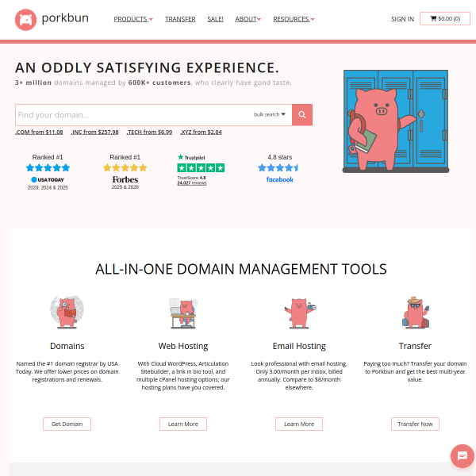Click 'Ranked #1' above USA Today

48,157
